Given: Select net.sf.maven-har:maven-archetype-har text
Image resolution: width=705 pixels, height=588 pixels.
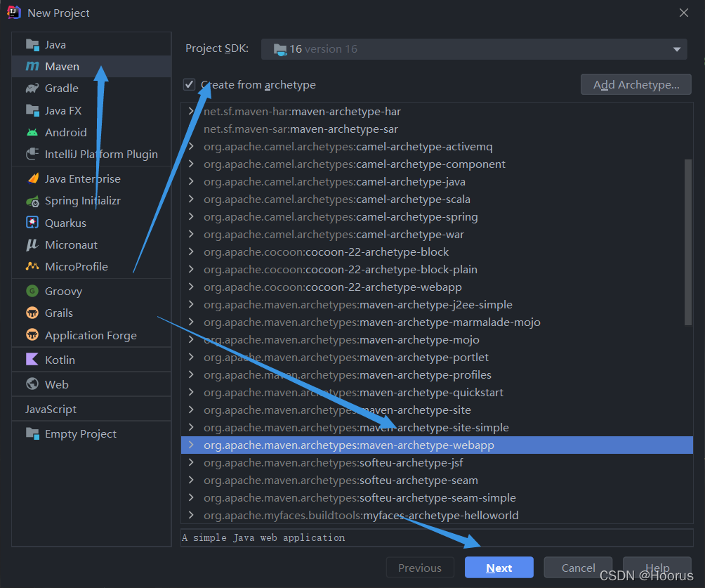Looking at the screenshot, I should pos(302,112).
